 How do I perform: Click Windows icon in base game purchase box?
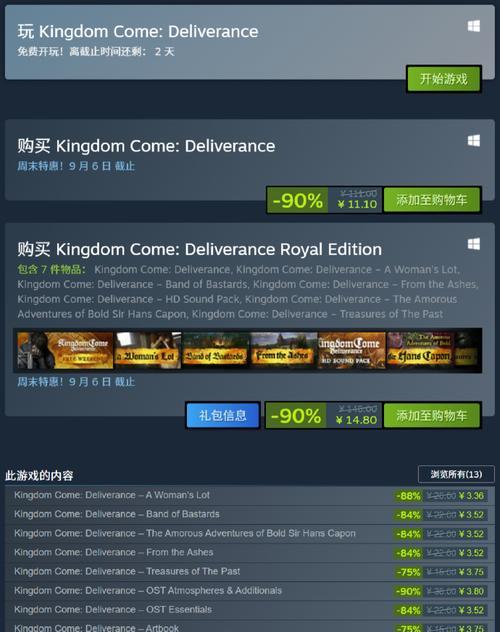(474, 141)
